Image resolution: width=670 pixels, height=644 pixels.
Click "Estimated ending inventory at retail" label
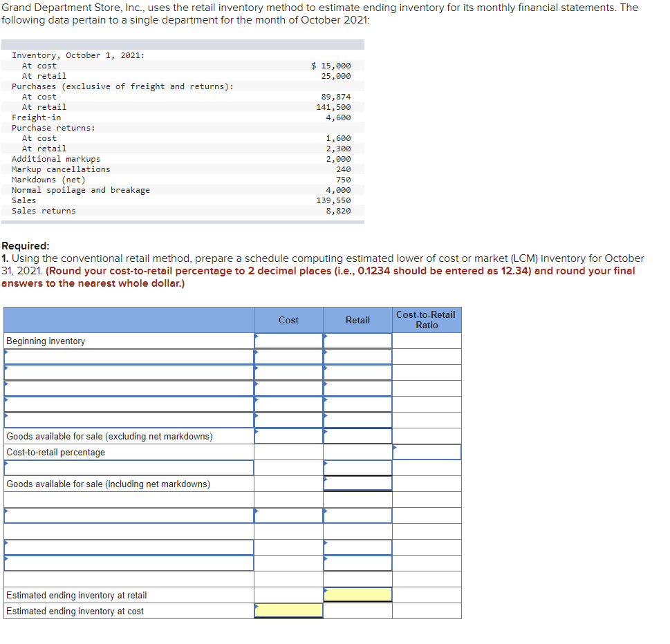pos(77,596)
